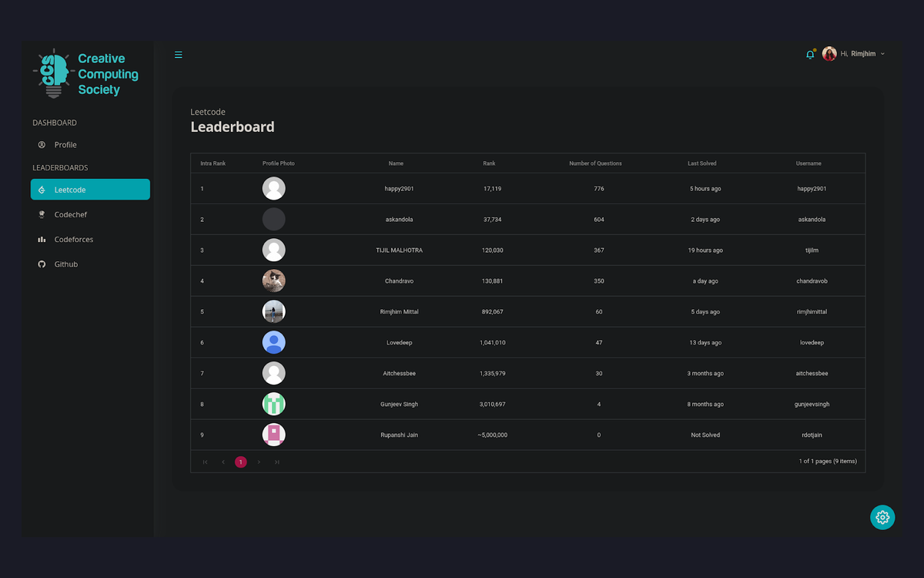Click username lovedeep in last column
Viewport: 924px width, 578px height.
point(812,343)
